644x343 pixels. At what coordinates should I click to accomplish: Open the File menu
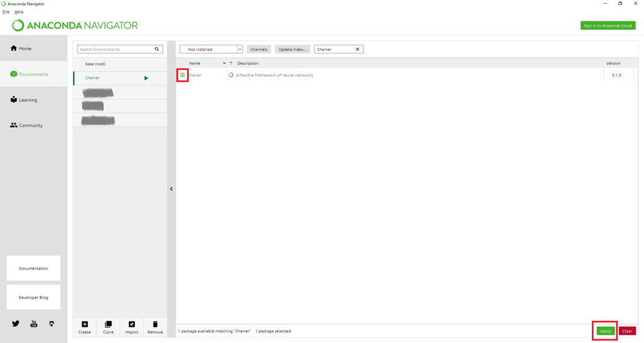pos(6,12)
